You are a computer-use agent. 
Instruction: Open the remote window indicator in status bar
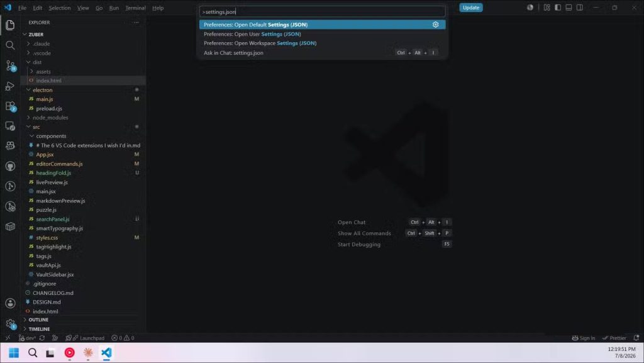click(x=8, y=338)
